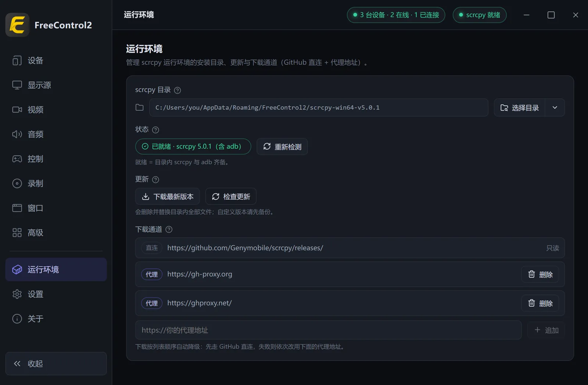This screenshot has width=588, height=385.
Task: Click the 运行环境 cube icon
Action: pyautogui.click(x=17, y=270)
